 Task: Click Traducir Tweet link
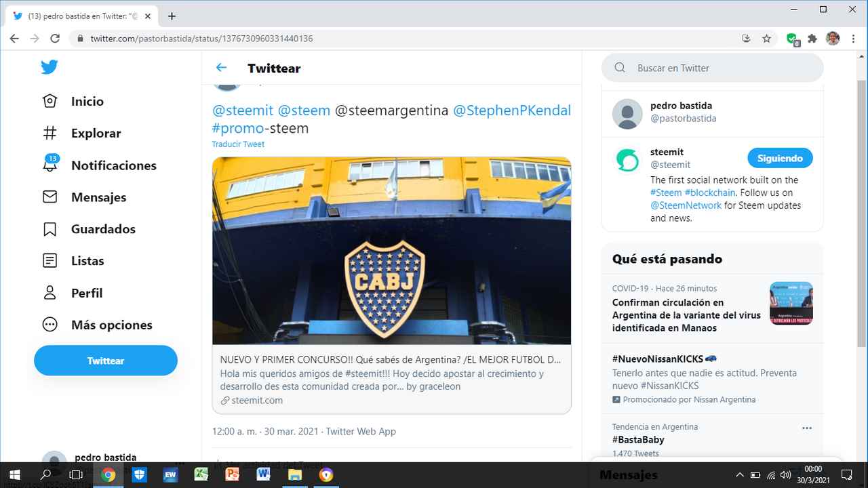[x=238, y=144]
